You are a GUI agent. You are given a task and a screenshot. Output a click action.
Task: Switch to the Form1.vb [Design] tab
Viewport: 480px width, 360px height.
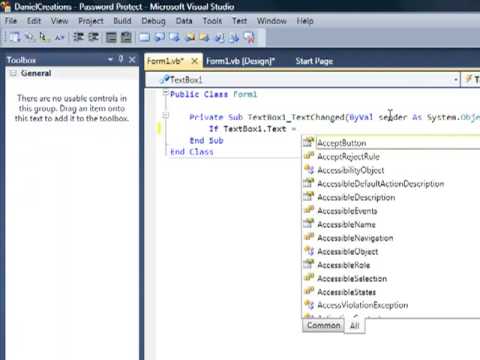pos(240,61)
